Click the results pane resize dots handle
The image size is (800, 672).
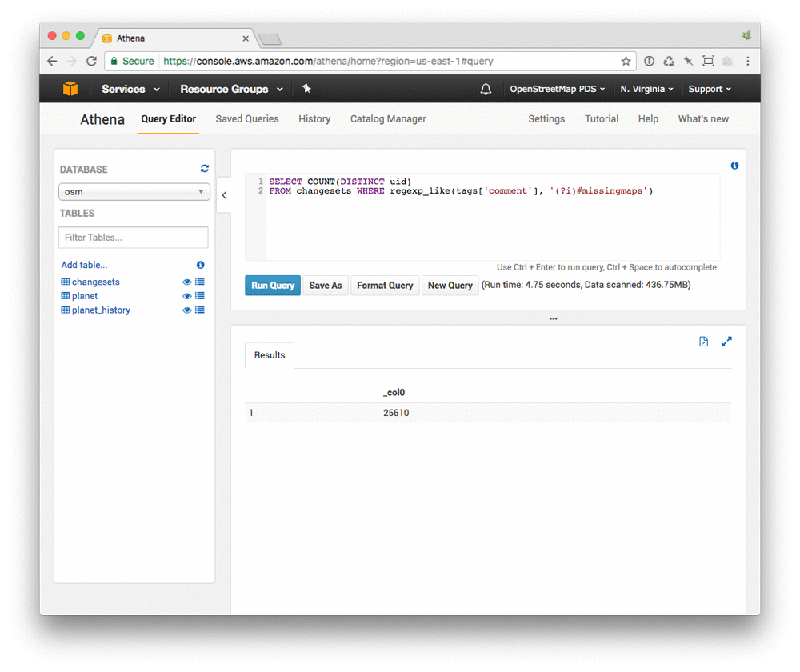[x=553, y=318]
